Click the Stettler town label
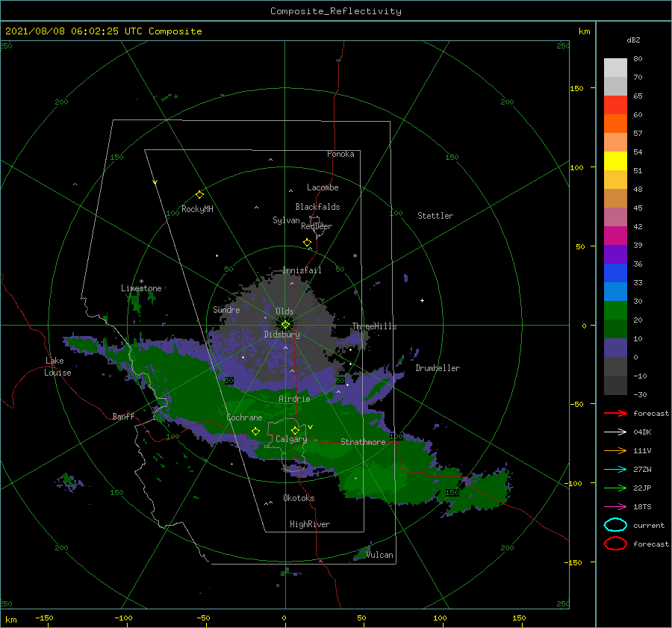The image size is (672, 628). [x=435, y=216]
